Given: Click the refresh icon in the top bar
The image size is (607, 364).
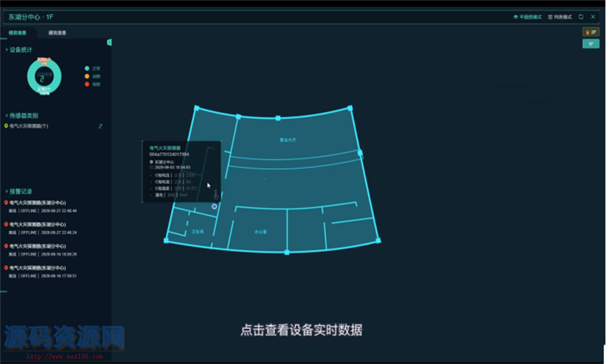Looking at the screenshot, I should click(581, 17).
